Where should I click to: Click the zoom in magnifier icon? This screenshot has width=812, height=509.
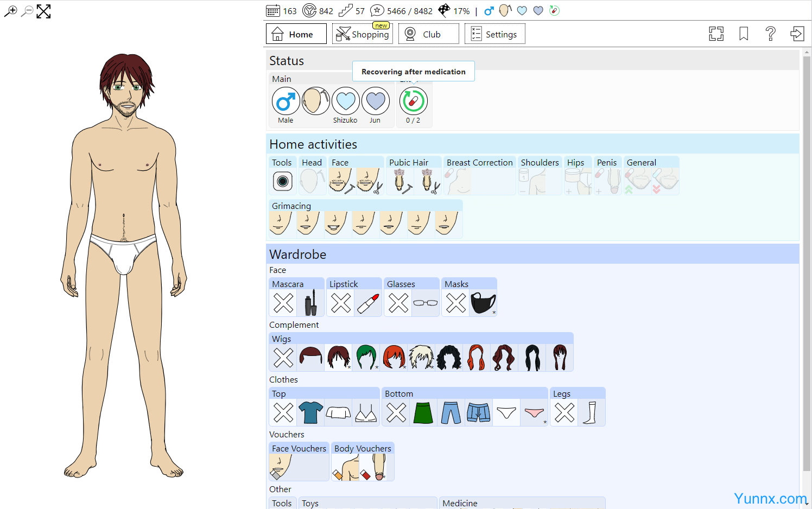point(10,11)
